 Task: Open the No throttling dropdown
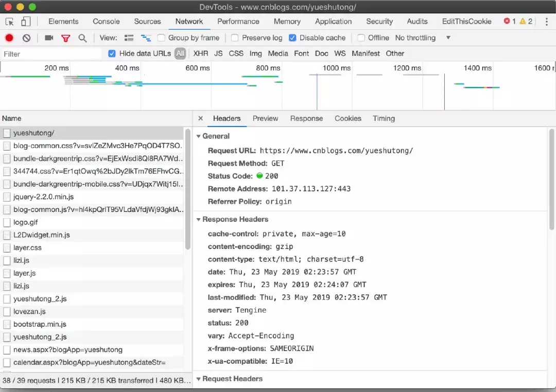(423, 38)
